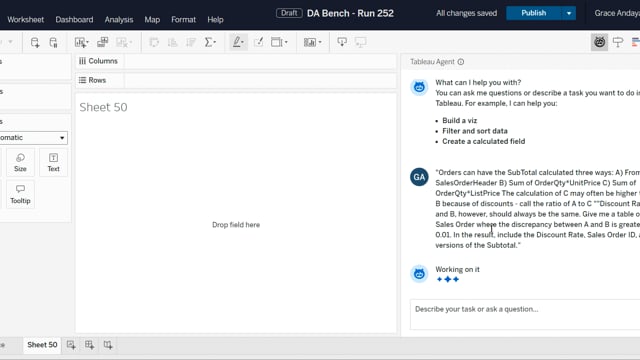Click the Presentation mode icon

coord(360,42)
